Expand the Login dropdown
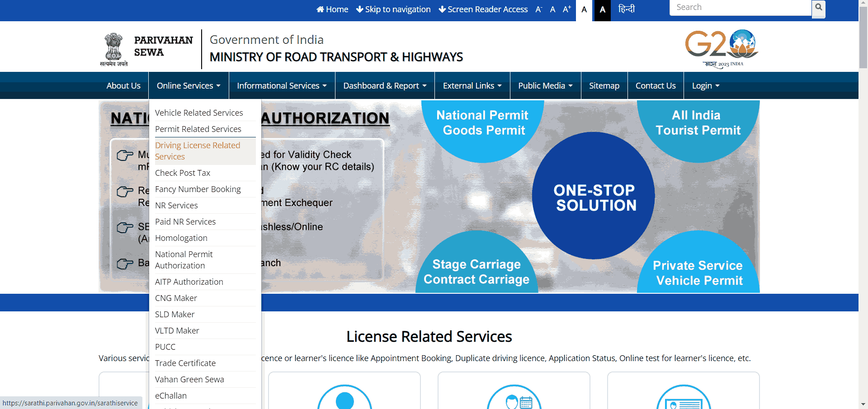868x409 pixels. [706, 86]
